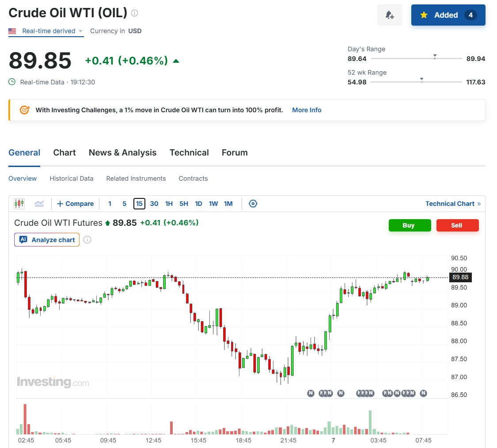Image resolution: width=497 pixels, height=448 pixels.
Task: Click the AI icon in Analyze chart
Action: tap(23, 239)
